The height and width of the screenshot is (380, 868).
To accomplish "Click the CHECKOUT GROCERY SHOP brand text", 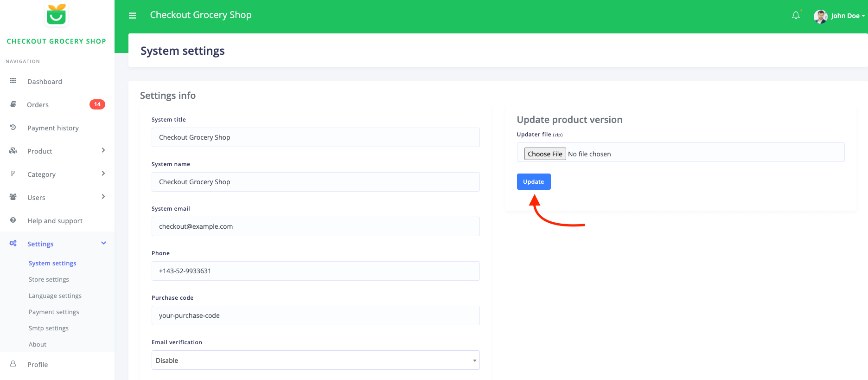I will 57,41.
